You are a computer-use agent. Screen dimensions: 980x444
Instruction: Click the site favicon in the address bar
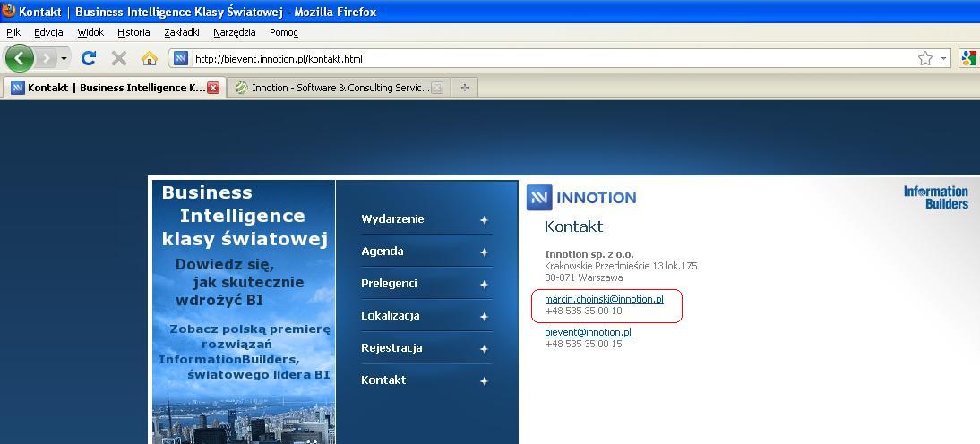(181, 59)
